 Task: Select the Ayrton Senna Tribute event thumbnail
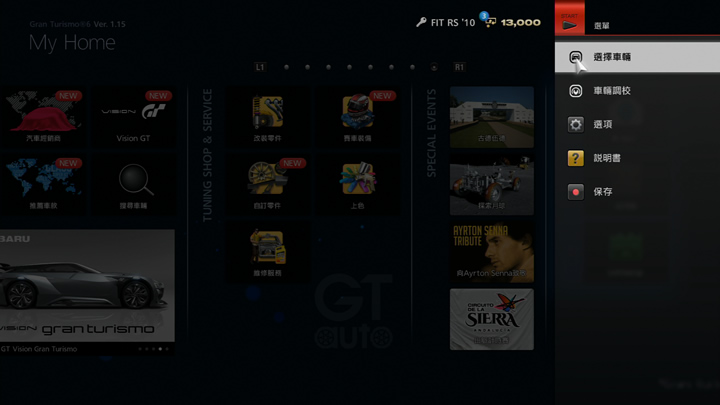pos(491,252)
